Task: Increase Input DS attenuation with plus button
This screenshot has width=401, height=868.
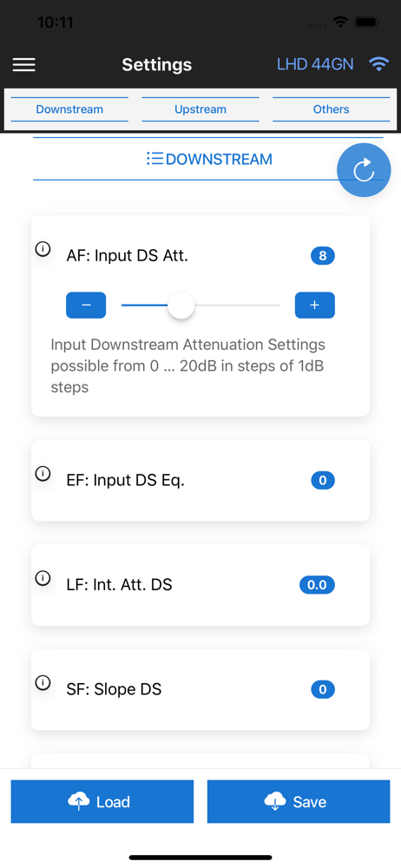Action: pos(314,305)
